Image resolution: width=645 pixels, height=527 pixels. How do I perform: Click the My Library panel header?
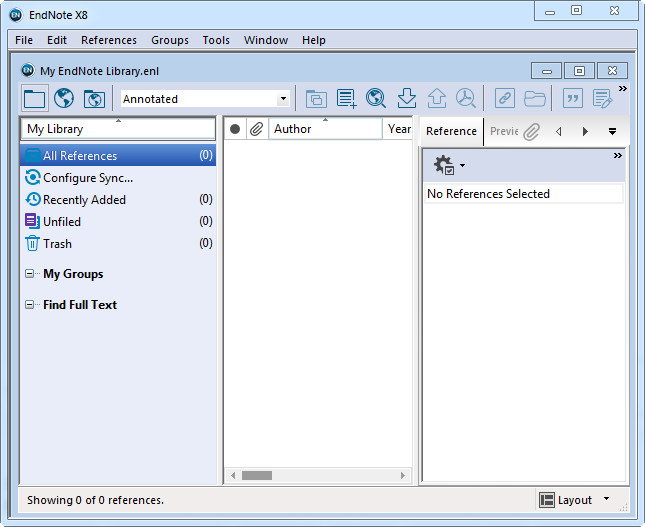118,129
